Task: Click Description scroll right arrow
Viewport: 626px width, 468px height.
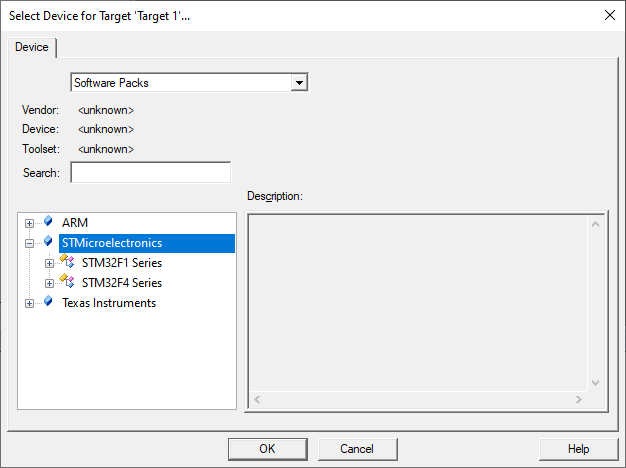Action: (x=578, y=399)
